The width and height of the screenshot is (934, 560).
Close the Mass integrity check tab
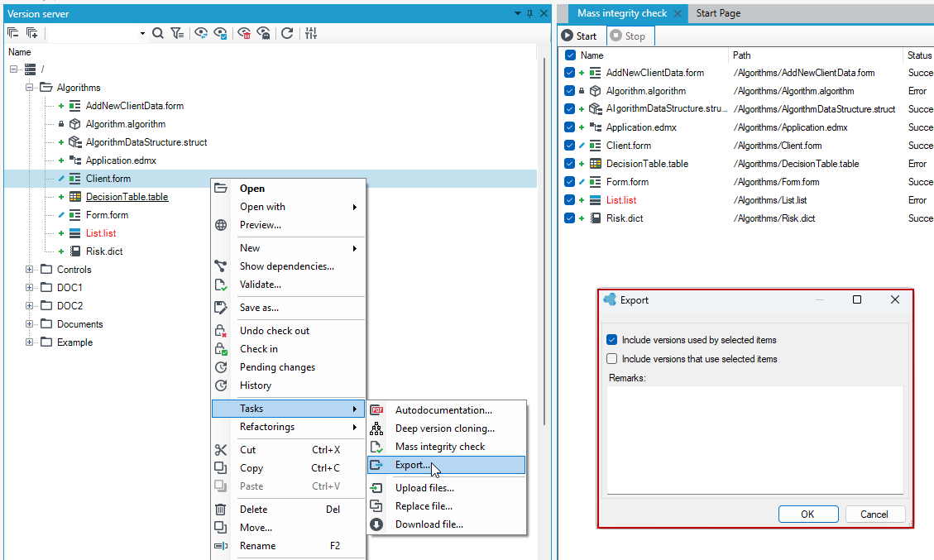tap(678, 13)
